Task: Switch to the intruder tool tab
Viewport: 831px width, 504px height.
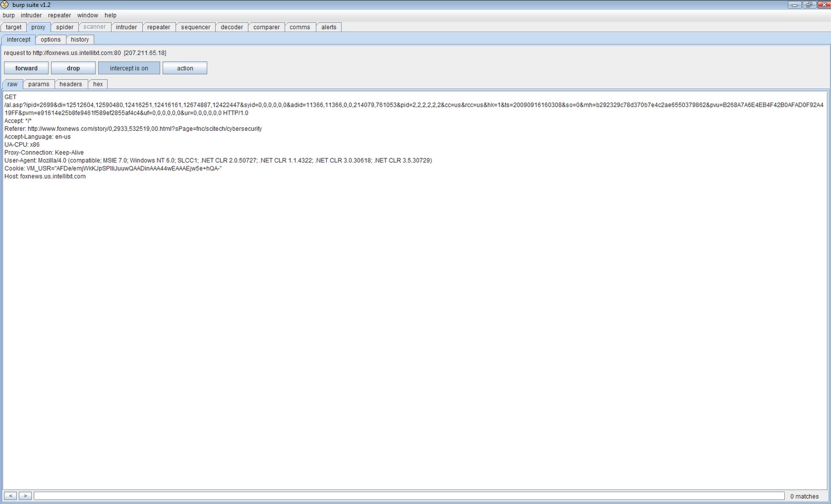Action: (126, 27)
